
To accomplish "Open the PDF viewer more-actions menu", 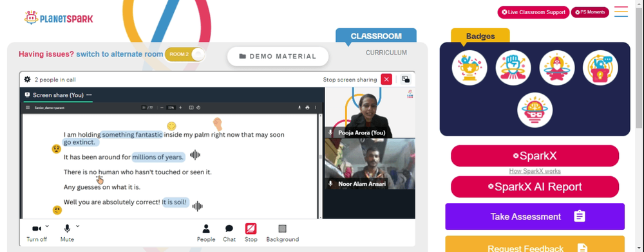I will click(x=316, y=108).
